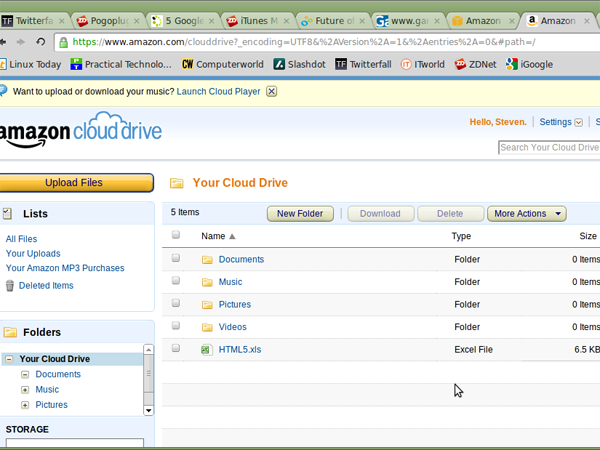Close the iTunes tab
The image size is (600, 450).
coord(286,21)
